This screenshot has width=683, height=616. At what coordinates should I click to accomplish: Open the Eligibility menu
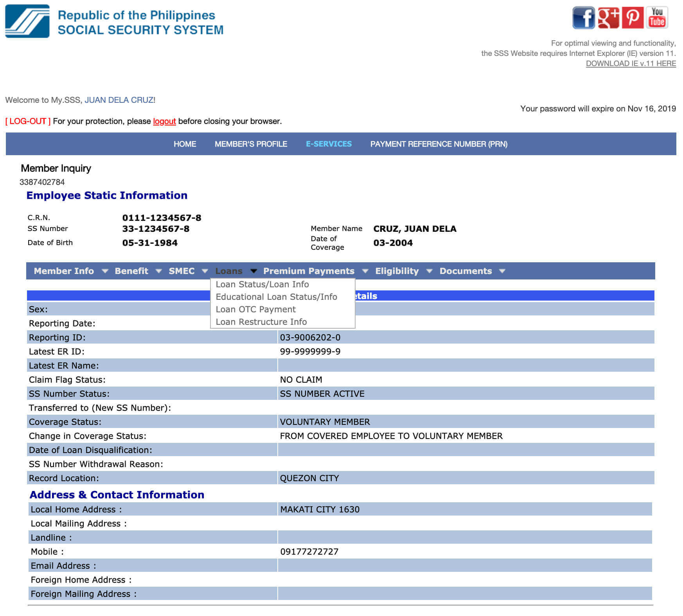[x=397, y=271]
